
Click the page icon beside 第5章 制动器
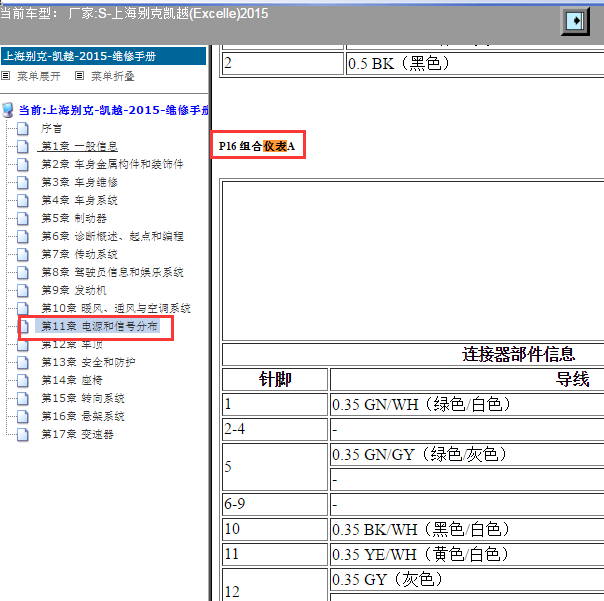pyautogui.click(x=23, y=218)
